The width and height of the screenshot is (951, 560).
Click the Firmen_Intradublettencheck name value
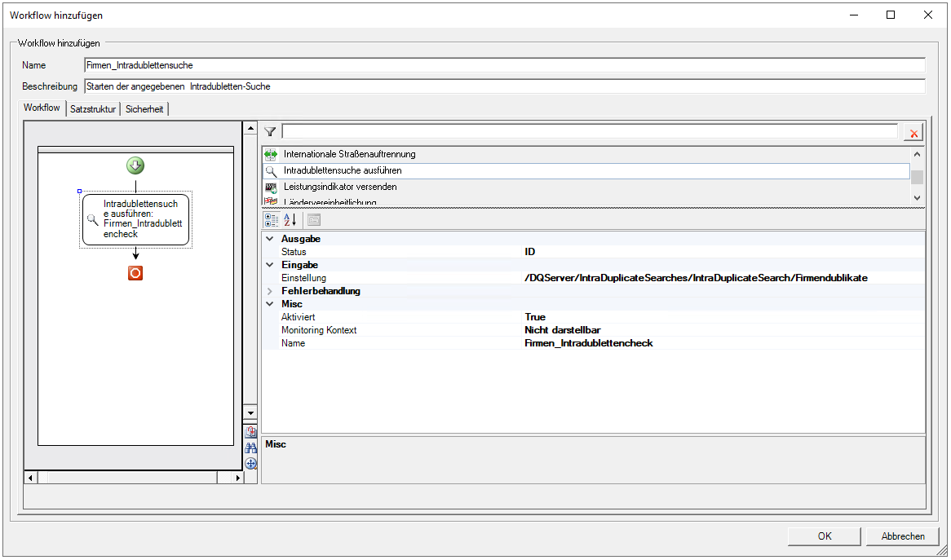pos(588,343)
